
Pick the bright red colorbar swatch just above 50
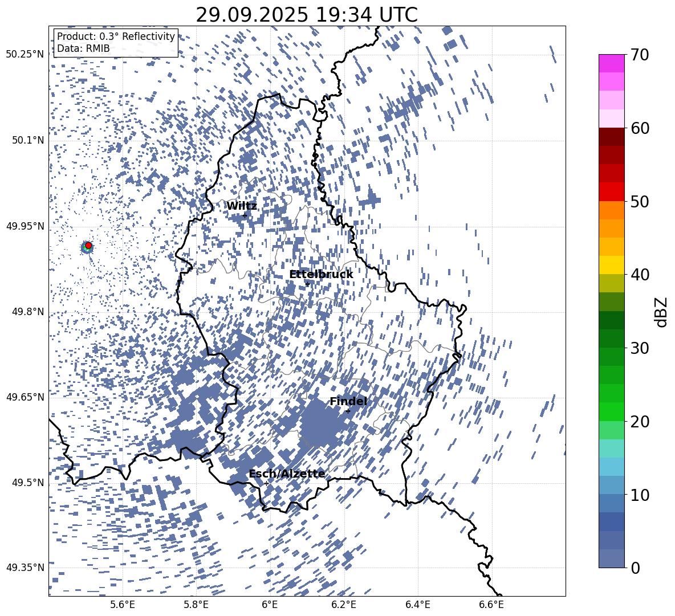coord(611,191)
